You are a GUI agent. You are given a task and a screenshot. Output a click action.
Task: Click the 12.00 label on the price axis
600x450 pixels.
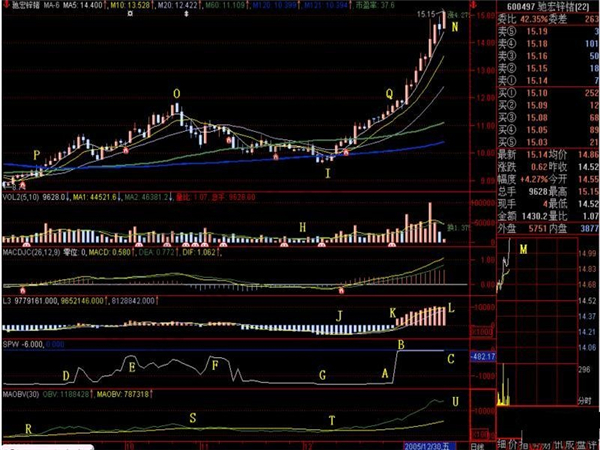click(486, 98)
